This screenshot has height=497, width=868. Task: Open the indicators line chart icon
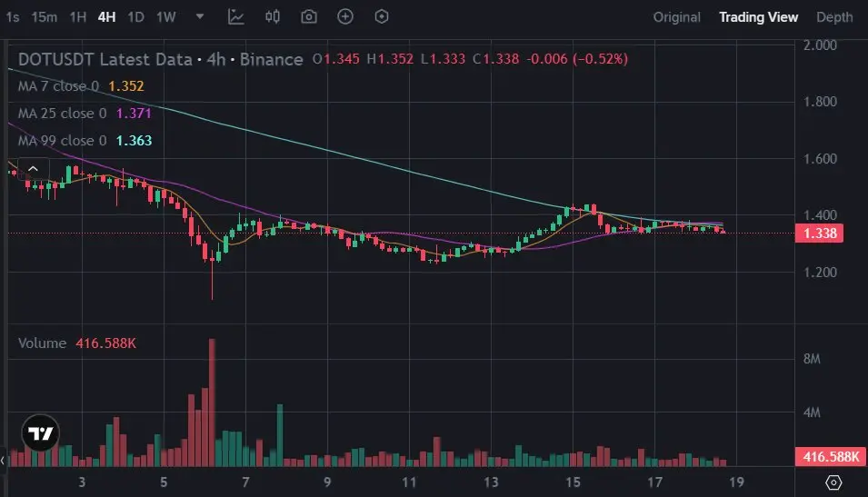(236, 16)
